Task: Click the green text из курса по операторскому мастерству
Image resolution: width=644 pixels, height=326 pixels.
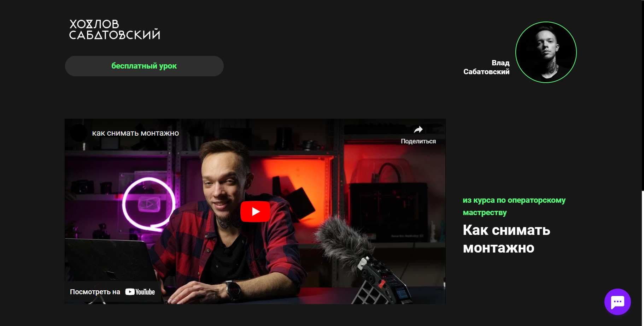Action: pos(514,206)
